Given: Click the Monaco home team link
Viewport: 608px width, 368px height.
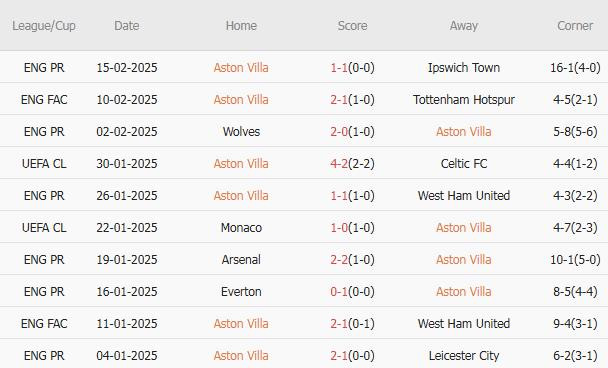Looking at the screenshot, I should coord(241,228).
